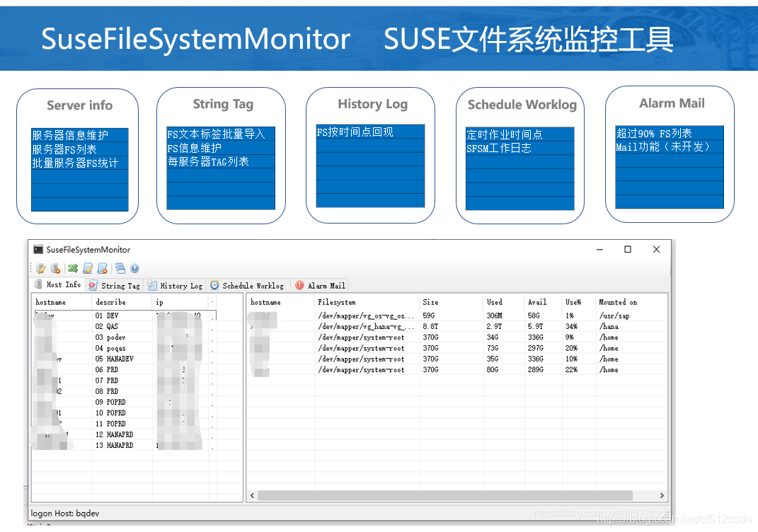This screenshot has width=758, height=532.
Task: Click filesystem /dev/mapper/vg_os-vg_os... cell
Action: 366,316
